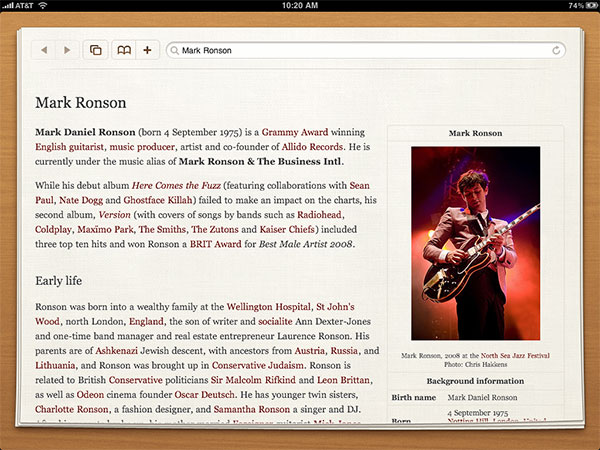Viewport: 600px width, 450px height.
Task: Tap the Photo: Chris Hakkens credit
Action: tap(476, 365)
